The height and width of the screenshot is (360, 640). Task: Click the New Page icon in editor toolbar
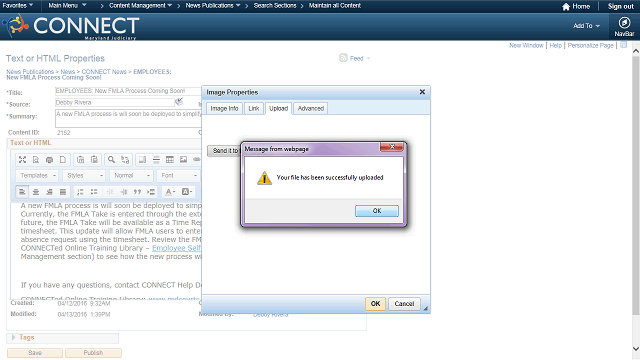point(63,160)
